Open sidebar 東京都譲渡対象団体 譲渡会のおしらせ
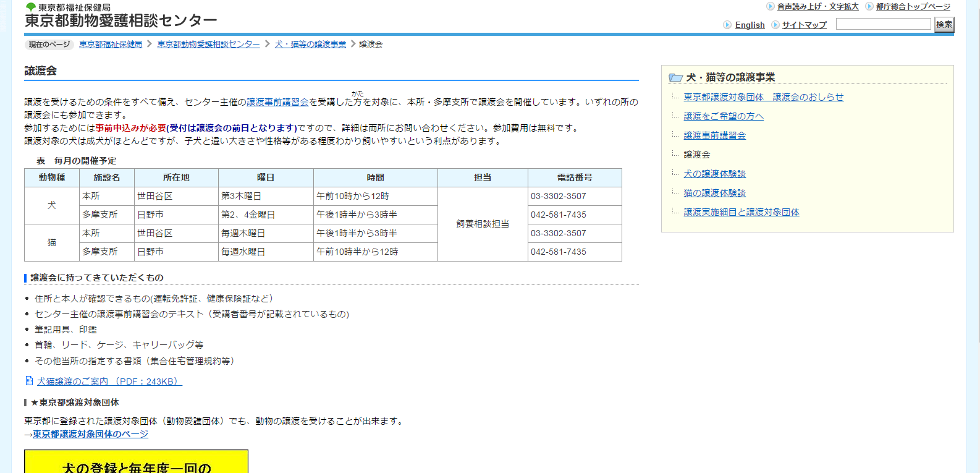 763,97
